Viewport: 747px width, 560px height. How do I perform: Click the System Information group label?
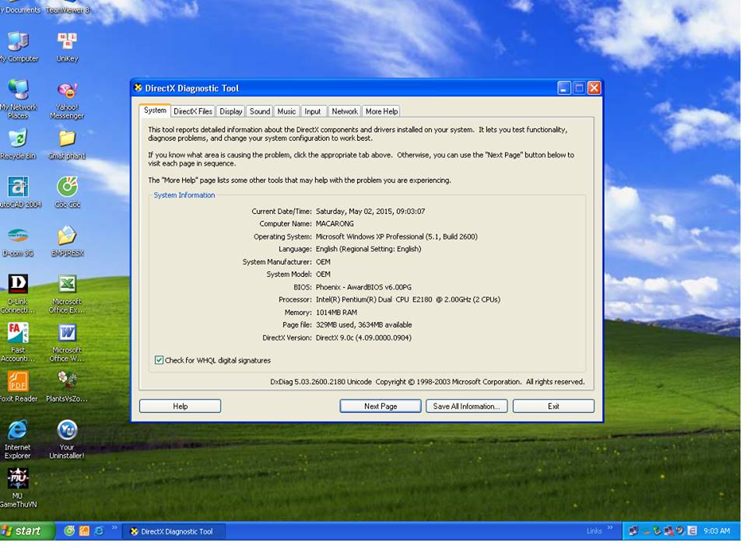(184, 195)
